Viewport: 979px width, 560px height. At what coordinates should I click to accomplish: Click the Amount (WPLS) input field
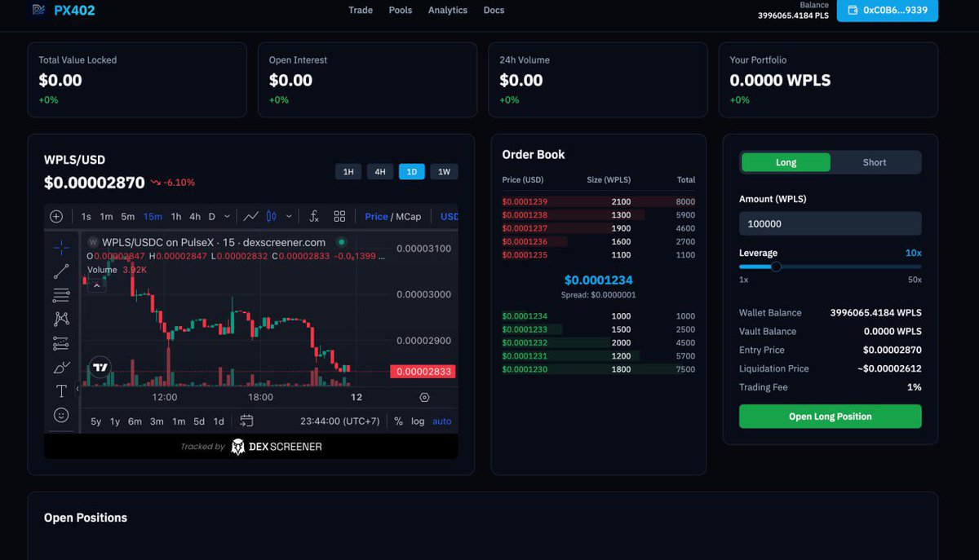[830, 223]
